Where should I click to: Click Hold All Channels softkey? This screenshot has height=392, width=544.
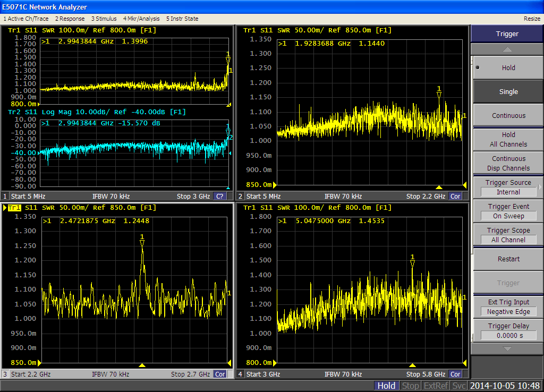click(x=508, y=139)
